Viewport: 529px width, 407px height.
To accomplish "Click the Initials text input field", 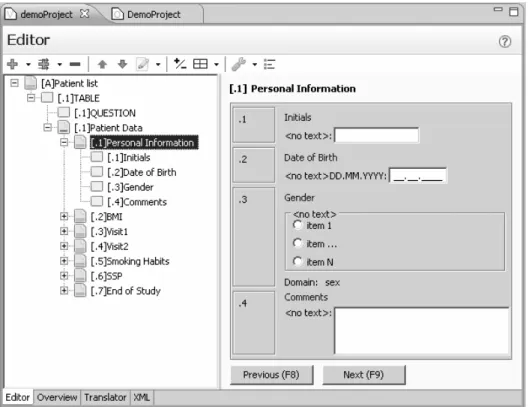I will coord(377,135).
